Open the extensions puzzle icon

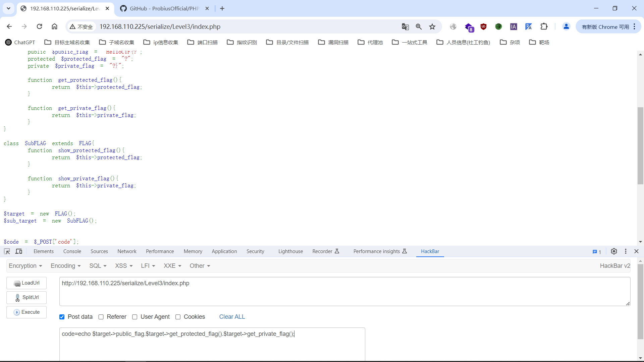pyautogui.click(x=544, y=27)
